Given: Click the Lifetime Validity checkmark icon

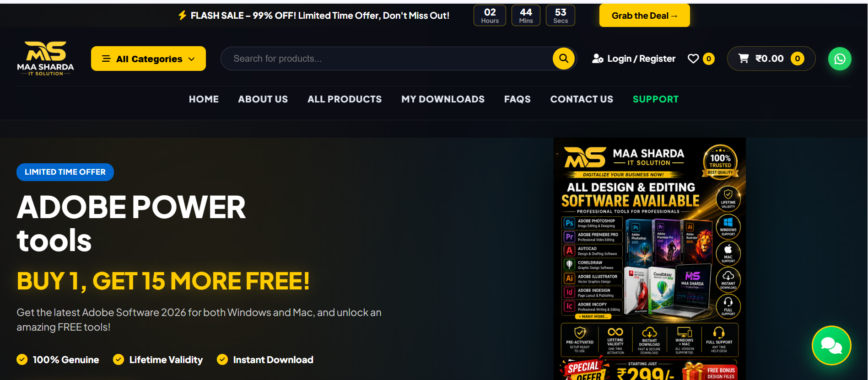Looking at the screenshot, I should [x=119, y=359].
